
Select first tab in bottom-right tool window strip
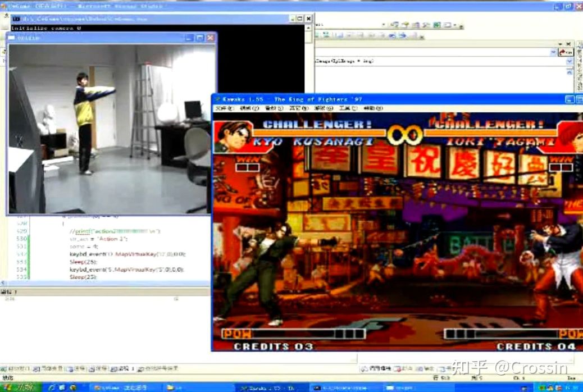(x=376, y=369)
